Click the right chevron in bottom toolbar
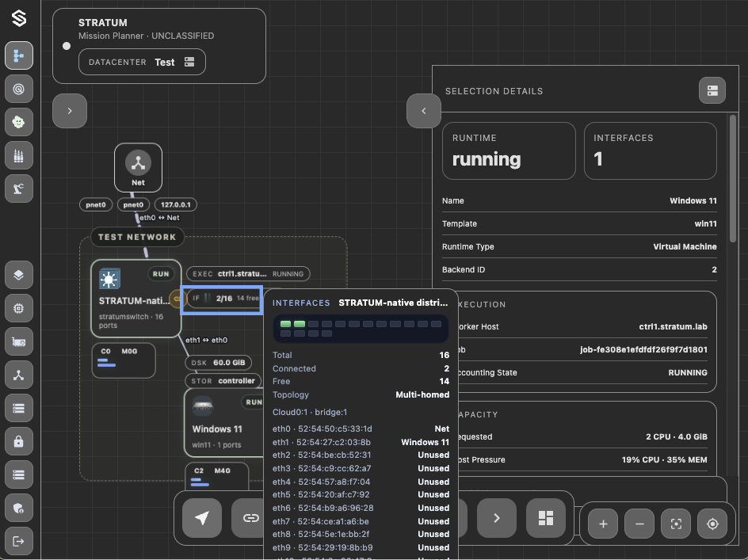Screen dimensions: 748x560 pyautogui.click(x=497, y=518)
